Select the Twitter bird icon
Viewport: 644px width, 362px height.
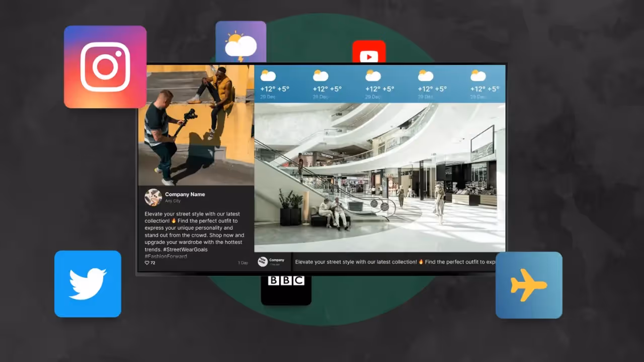pyautogui.click(x=88, y=284)
